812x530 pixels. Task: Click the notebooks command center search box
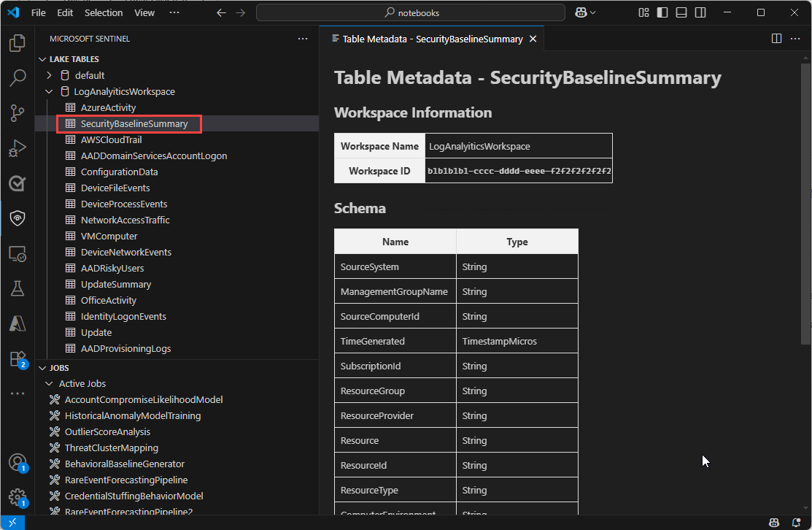[411, 12]
